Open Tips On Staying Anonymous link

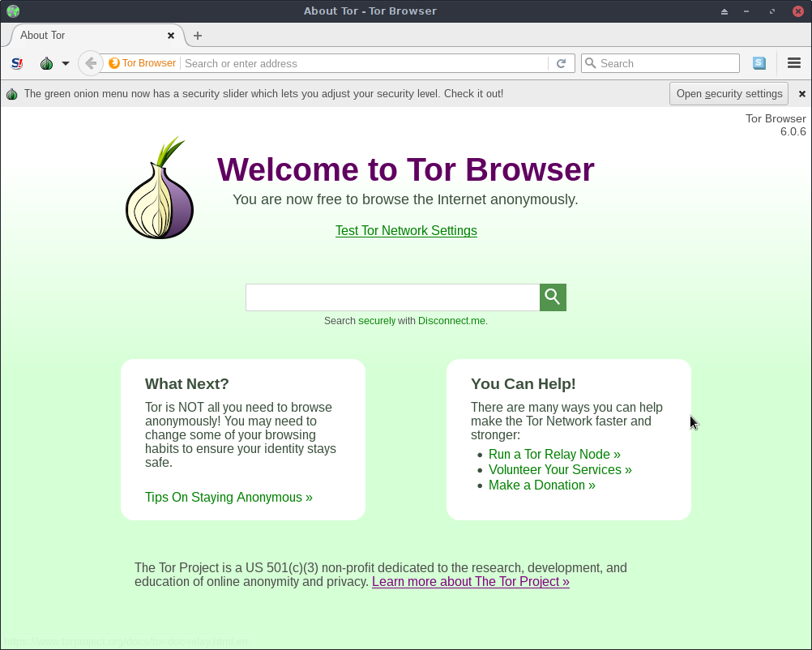pos(229,498)
